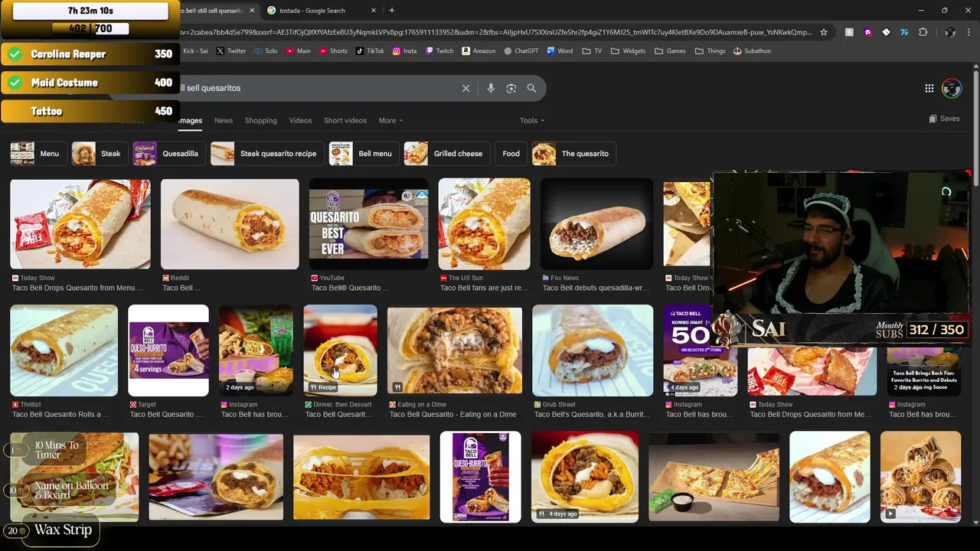Bookmark this page with the star icon
The height and width of the screenshot is (551, 980).
824,32
